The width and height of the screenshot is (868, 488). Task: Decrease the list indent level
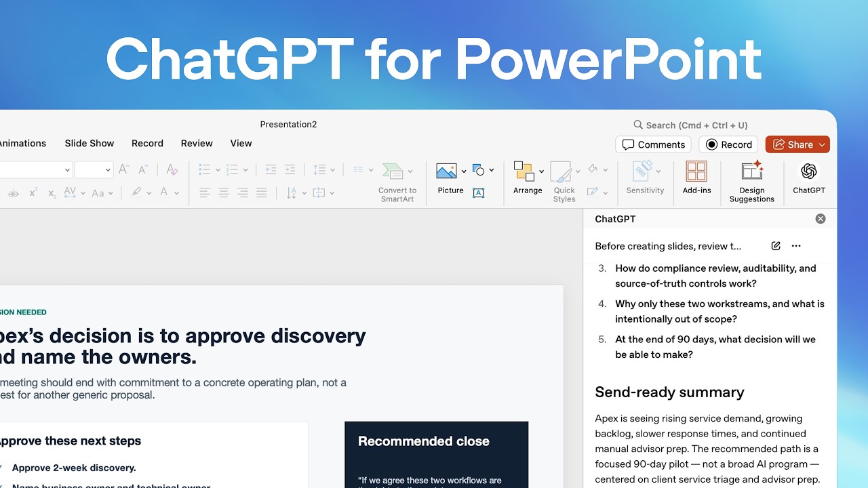pos(271,170)
